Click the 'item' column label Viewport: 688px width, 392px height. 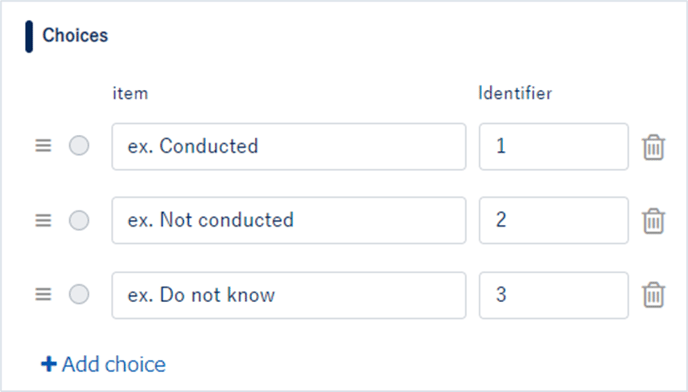[130, 94]
